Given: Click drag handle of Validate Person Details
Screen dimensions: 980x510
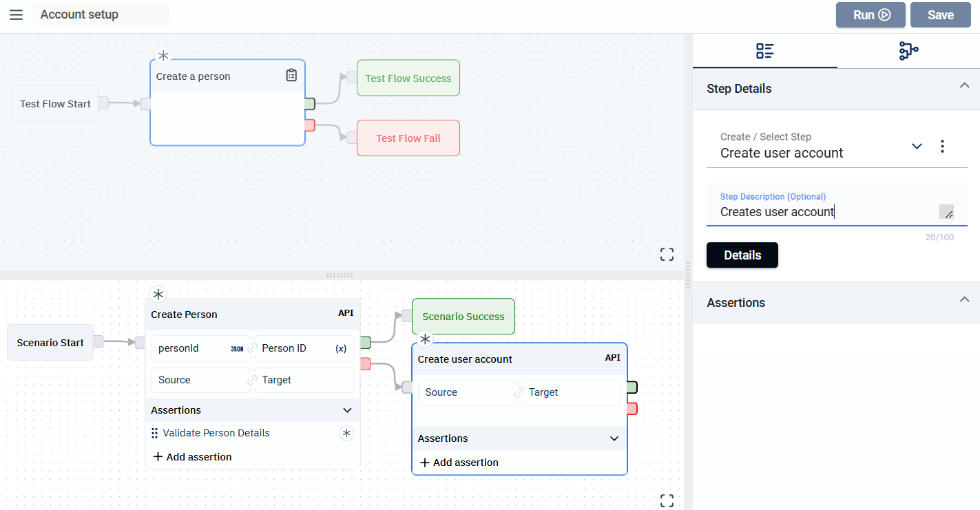Looking at the screenshot, I should 155,434.
